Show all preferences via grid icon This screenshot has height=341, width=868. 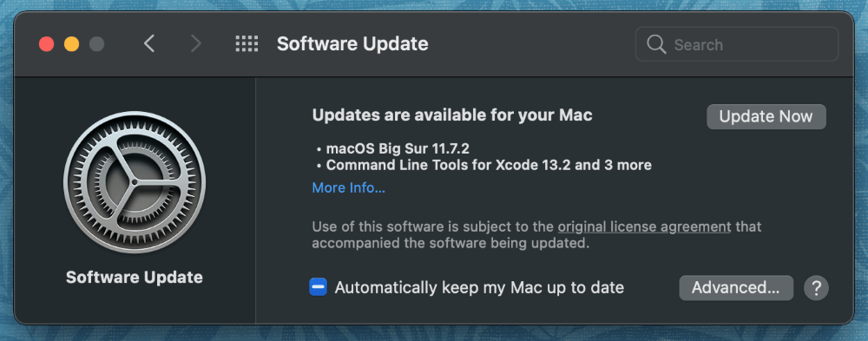(247, 44)
